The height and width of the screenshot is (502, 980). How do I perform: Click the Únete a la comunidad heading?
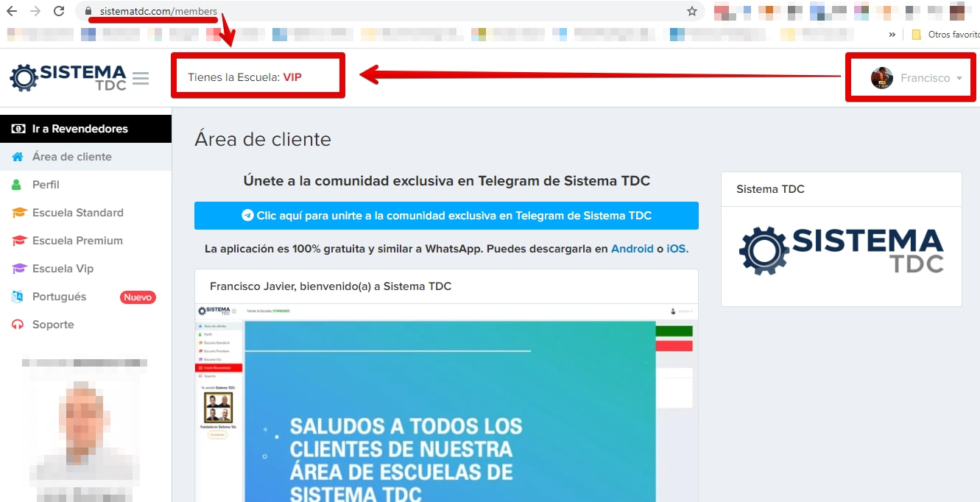[446, 181]
